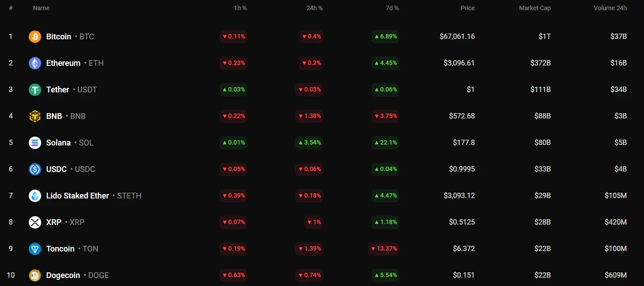Screen dimensions: 644x286
Task: Open the Bitcoin name link
Action: click(x=58, y=37)
